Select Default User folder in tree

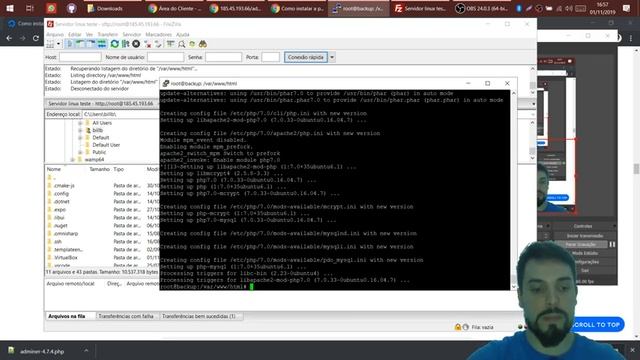pyautogui.click(x=106, y=145)
